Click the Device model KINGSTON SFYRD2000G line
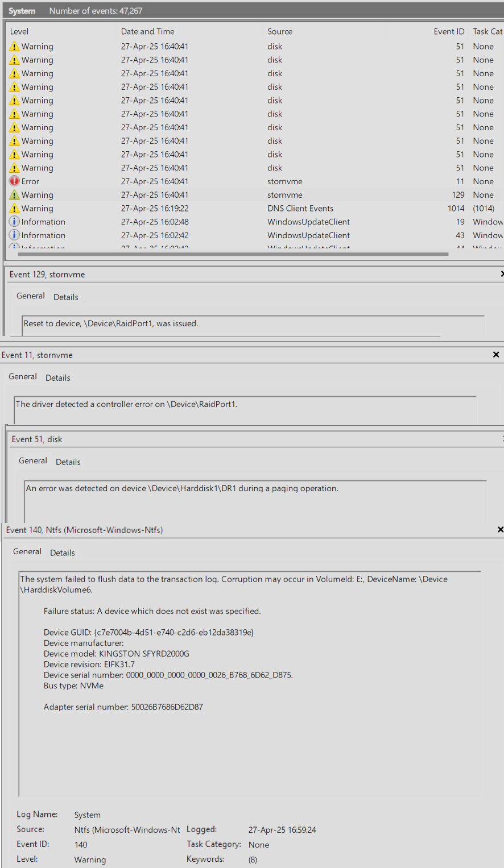Image resolution: width=504 pixels, height=868 pixels. coord(117,654)
